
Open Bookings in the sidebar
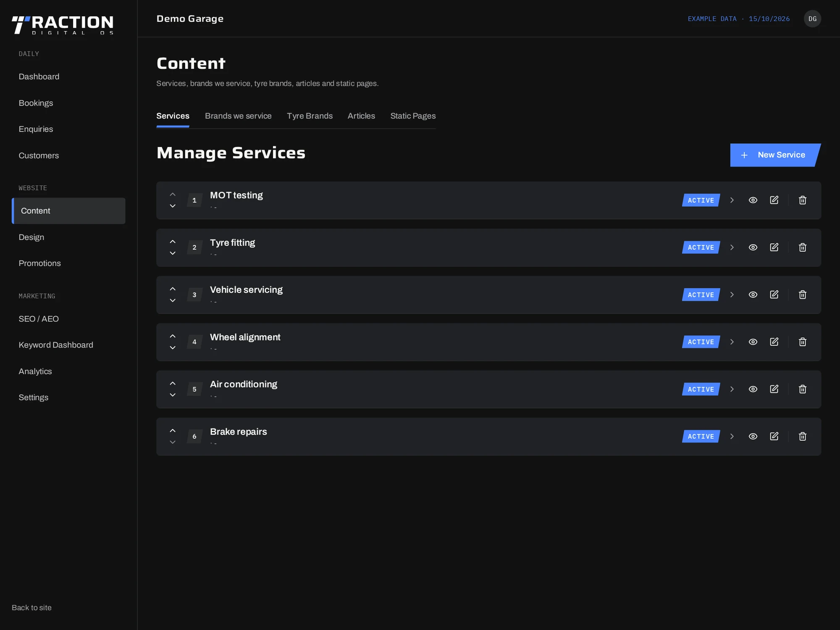click(x=68, y=103)
